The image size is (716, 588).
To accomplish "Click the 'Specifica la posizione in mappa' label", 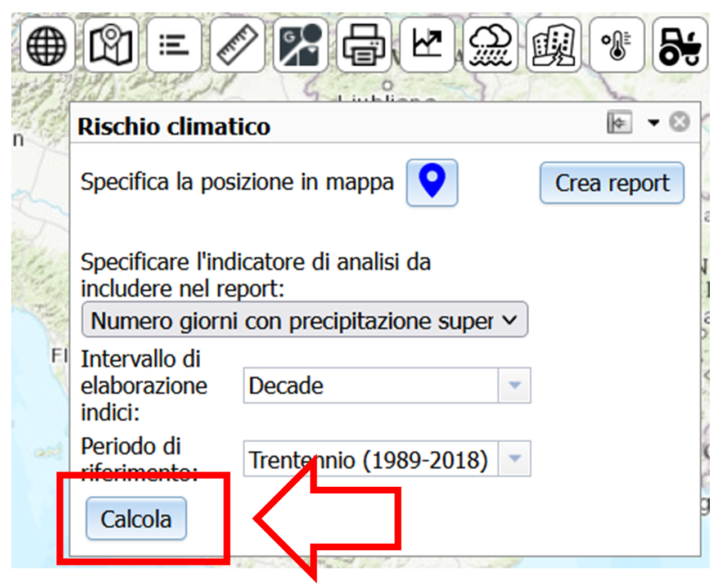I will pos(237,182).
